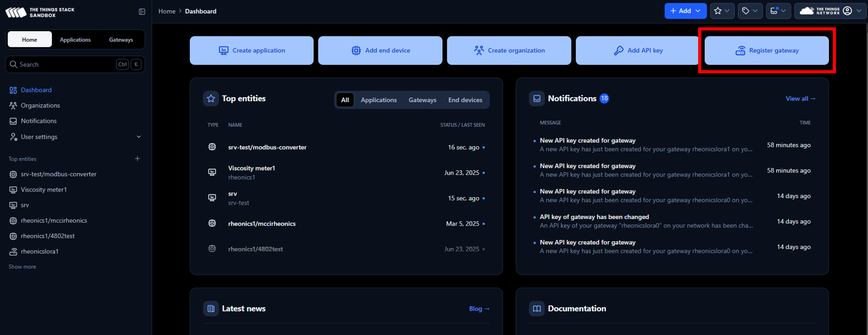Screen dimensions: 868x335
Task: Switch to the Gateways sidebar tab
Action: [x=121, y=39]
